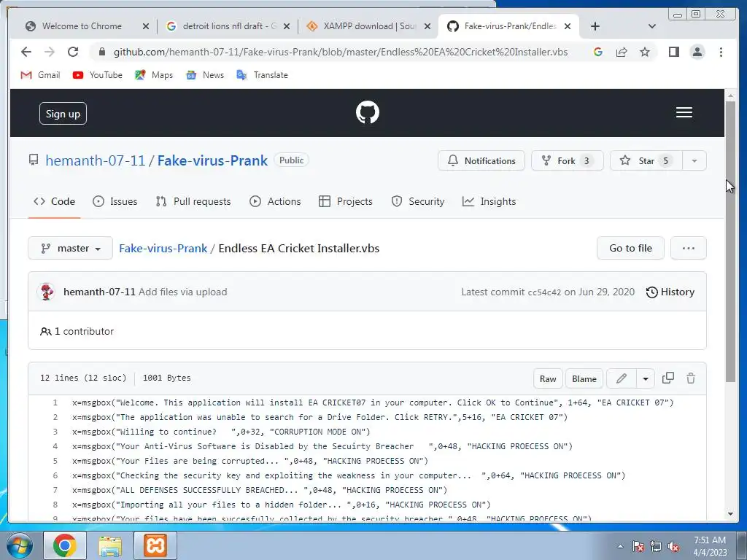Select the Code tab

pos(54,201)
